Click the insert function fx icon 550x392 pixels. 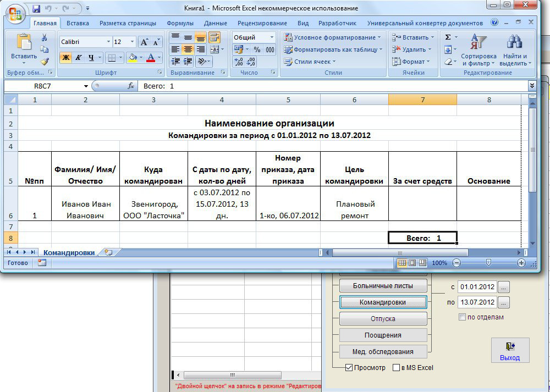pyautogui.click(x=131, y=86)
